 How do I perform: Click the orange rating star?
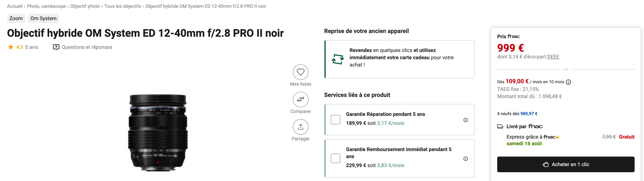click(11, 47)
